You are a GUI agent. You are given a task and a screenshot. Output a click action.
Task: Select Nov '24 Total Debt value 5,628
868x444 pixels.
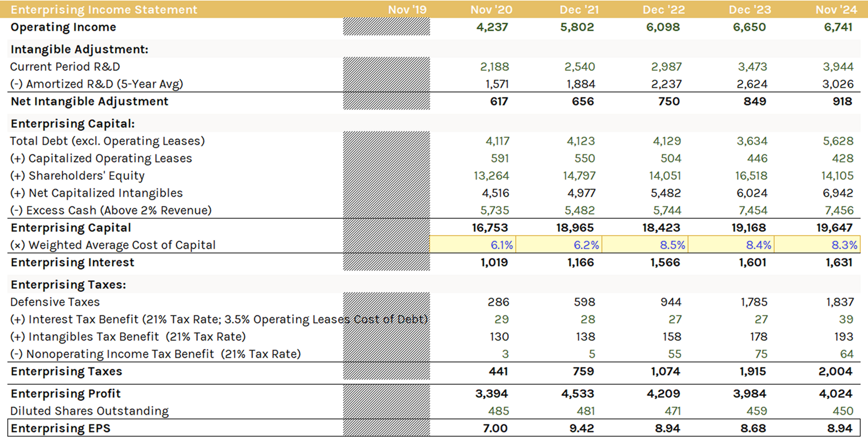tap(838, 141)
